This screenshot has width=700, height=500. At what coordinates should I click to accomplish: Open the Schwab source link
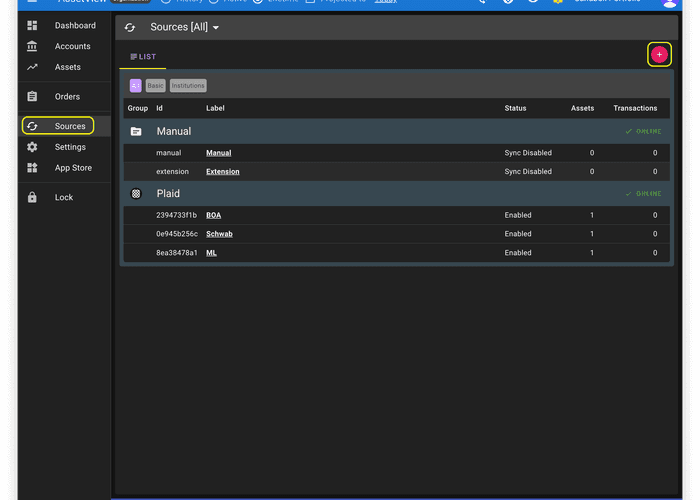click(219, 234)
